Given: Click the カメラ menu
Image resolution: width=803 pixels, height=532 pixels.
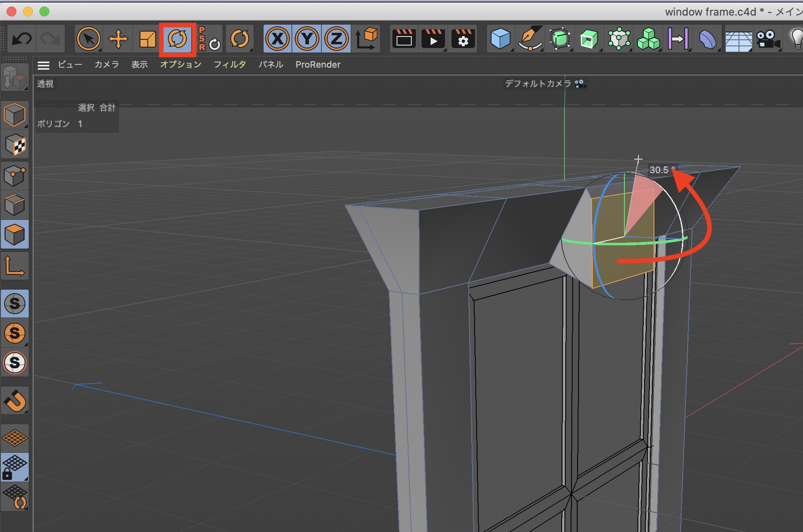Looking at the screenshot, I should click(x=106, y=65).
